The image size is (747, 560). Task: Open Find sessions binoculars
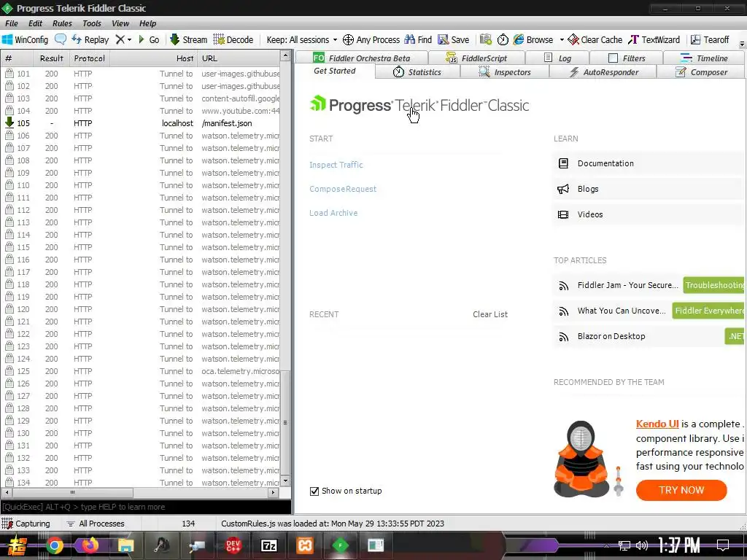pyautogui.click(x=418, y=39)
